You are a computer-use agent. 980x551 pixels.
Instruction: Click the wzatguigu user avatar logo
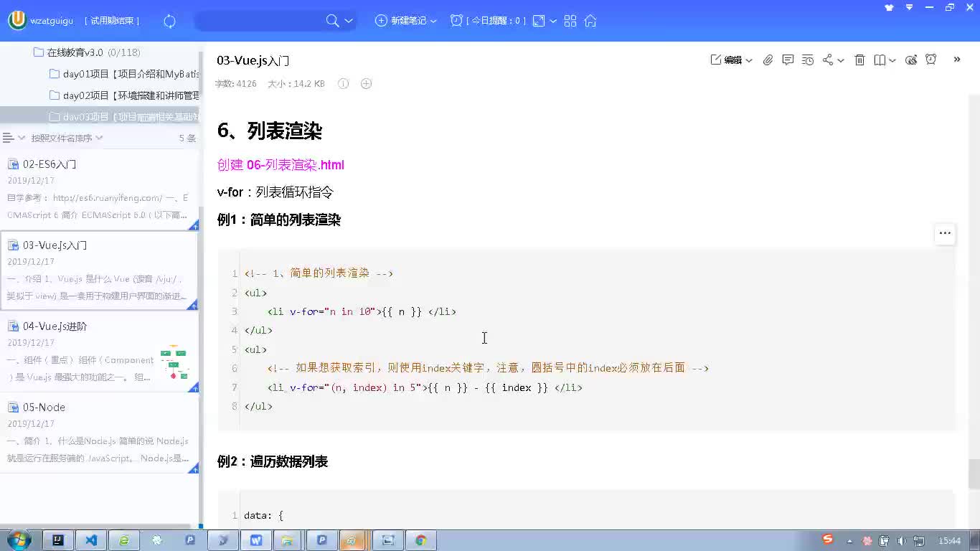pyautogui.click(x=17, y=21)
